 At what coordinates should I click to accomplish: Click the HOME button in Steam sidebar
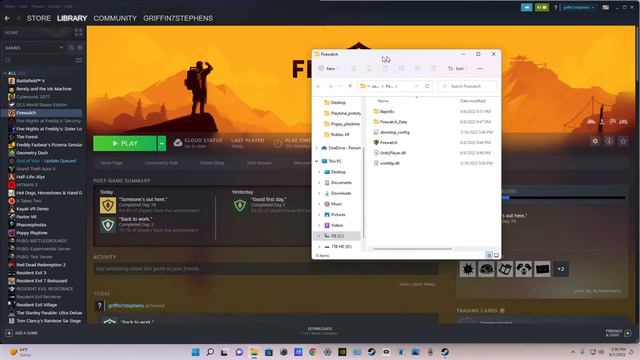point(11,33)
